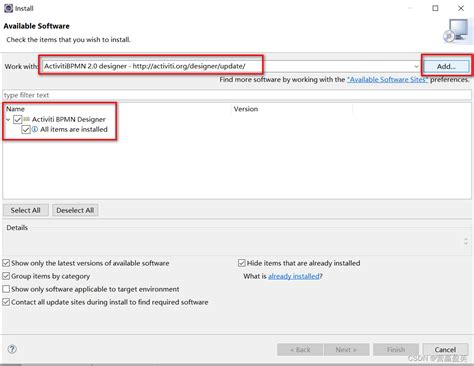Toggle Group items by category checkbox
This screenshot has height=366, width=474.
click(6, 276)
